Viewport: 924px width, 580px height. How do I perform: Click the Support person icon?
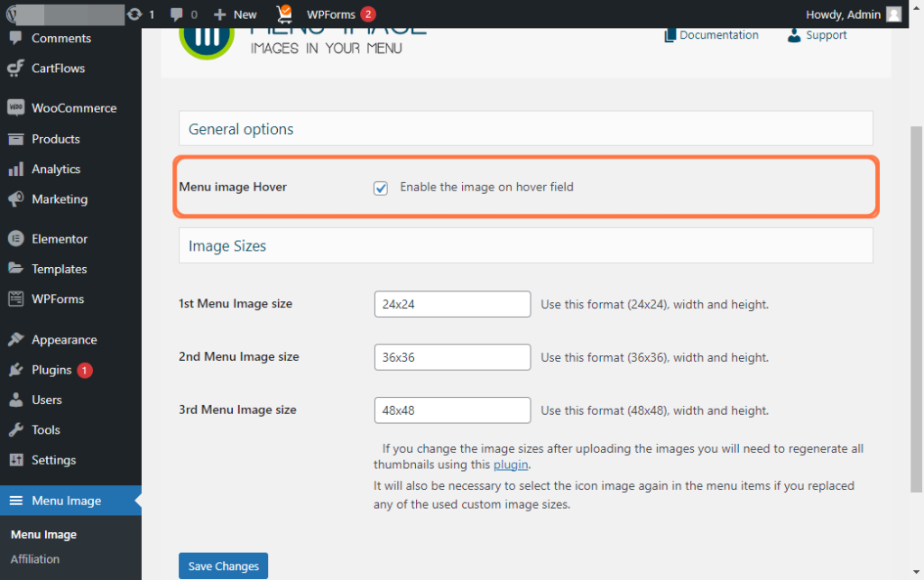point(794,35)
